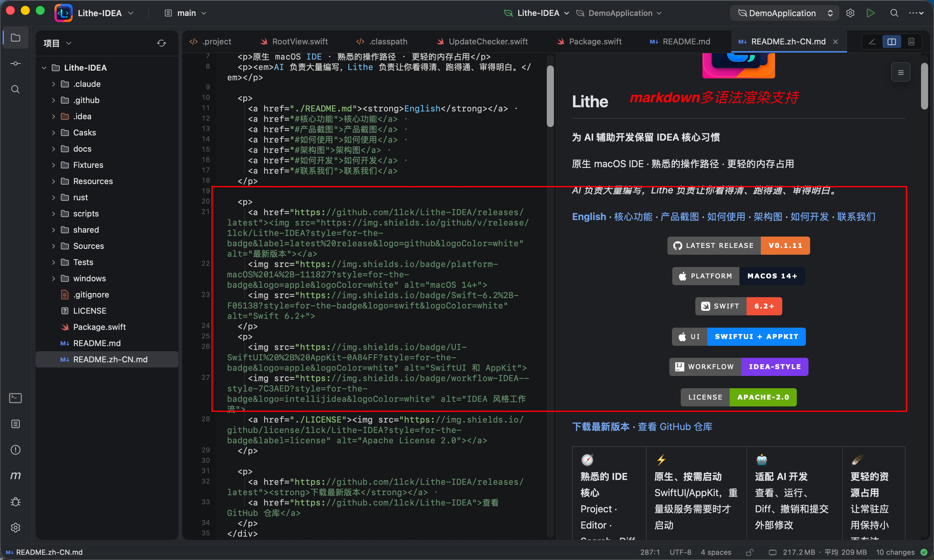
Task: Open the main branch dropdown
Action: pos(186,13)
